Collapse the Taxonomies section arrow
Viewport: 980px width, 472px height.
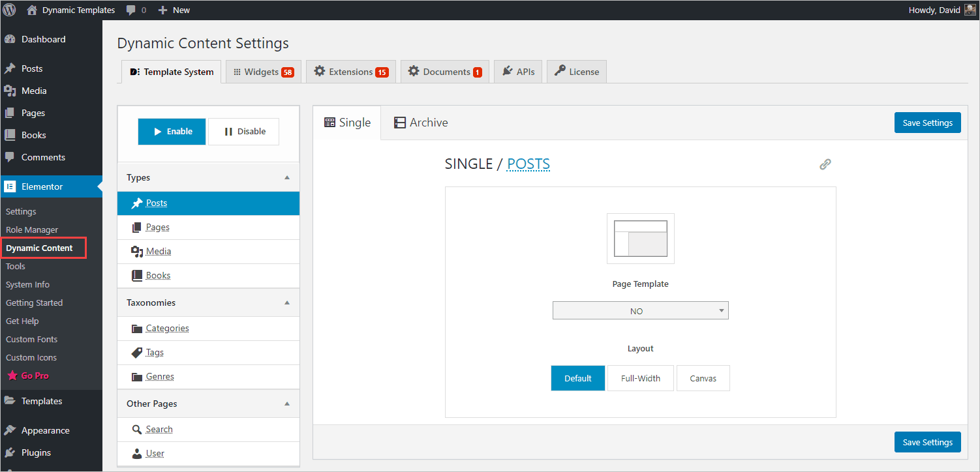(287, 302)
